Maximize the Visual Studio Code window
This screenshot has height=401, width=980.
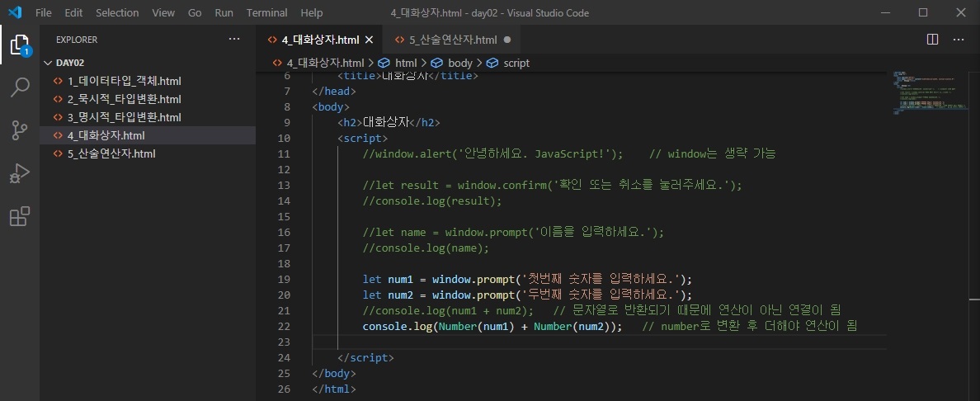922,12
